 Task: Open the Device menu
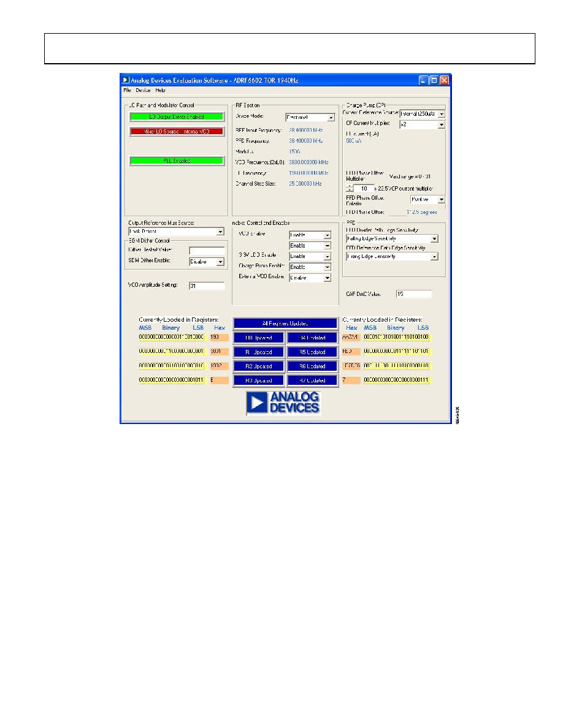click(x=143, y=90)
